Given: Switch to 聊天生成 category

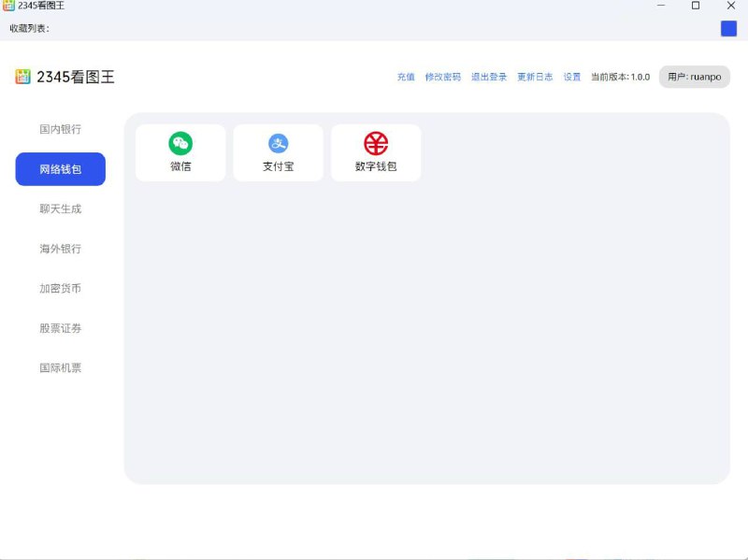Looking at the screenshot, I should pyautogui.click(x=61, y=208).
